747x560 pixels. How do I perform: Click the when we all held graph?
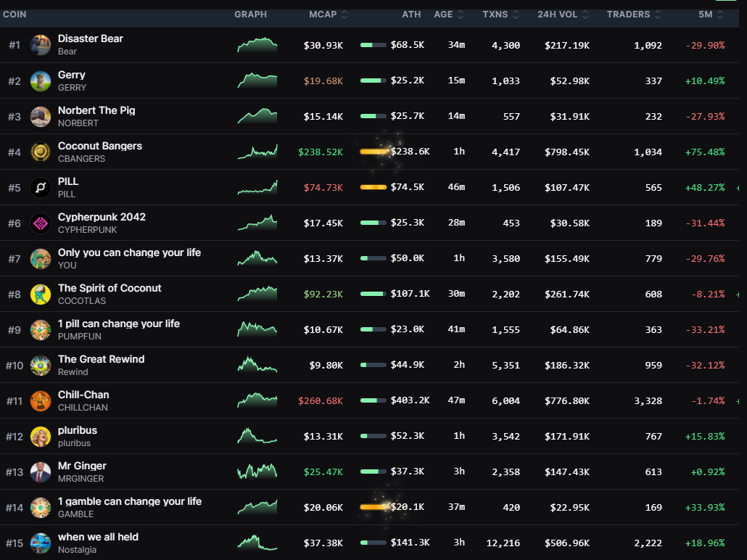pos(257,543)
